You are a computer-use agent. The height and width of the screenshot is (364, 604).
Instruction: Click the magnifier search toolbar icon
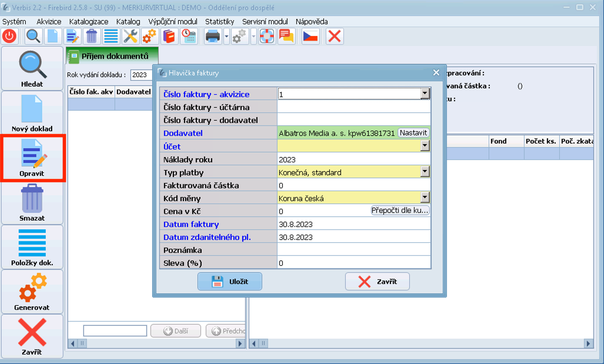tap(33, 36)
